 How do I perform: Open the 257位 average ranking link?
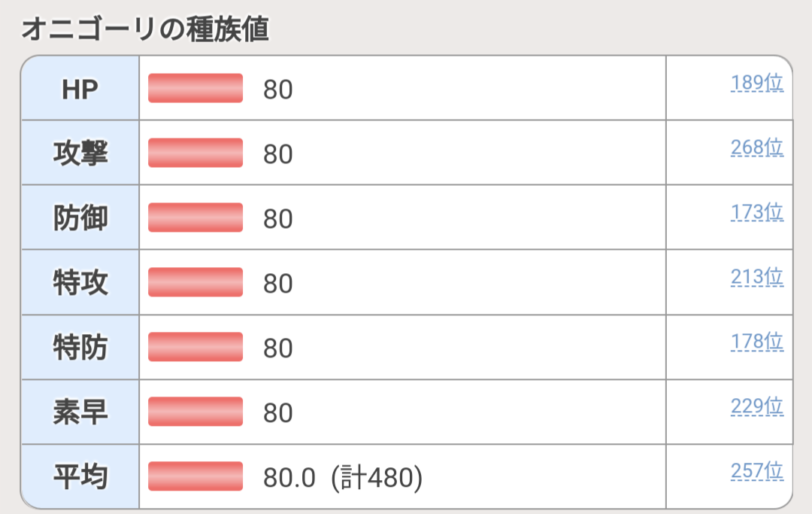coord(756,471)
